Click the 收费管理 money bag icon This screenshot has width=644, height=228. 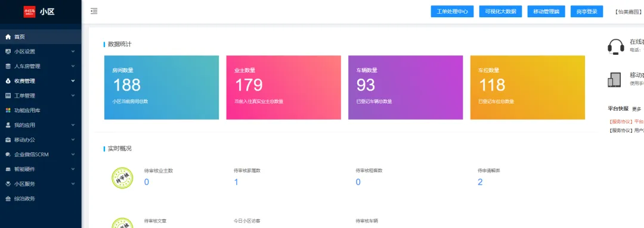(8, 81)
